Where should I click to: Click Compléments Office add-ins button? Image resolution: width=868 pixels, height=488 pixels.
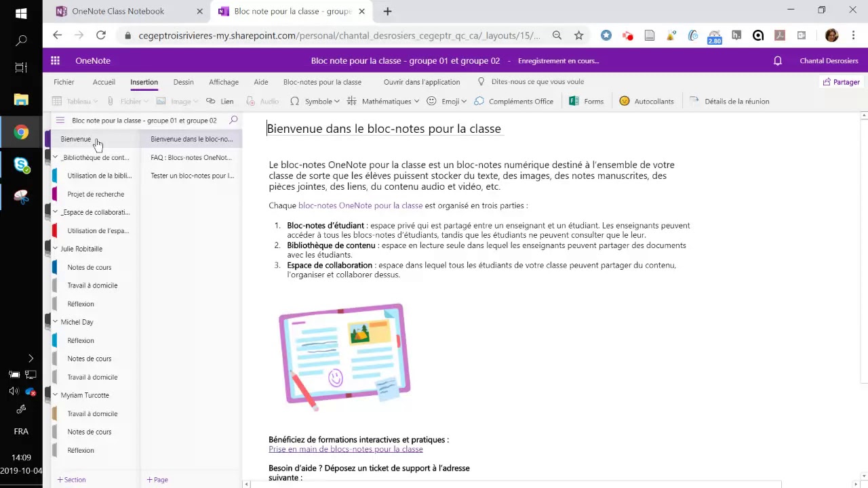[514, 101]
